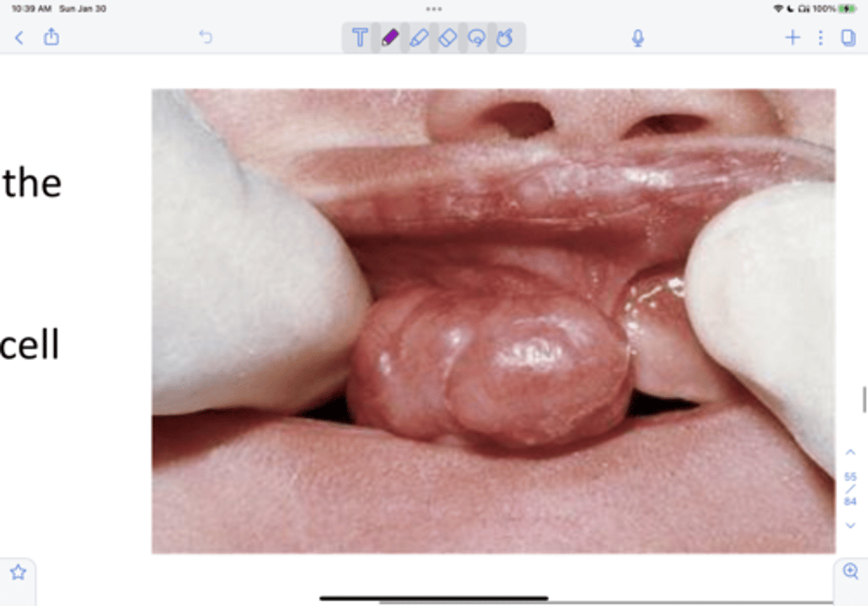Tap the plus icon to add media
Viewport: 868px width, 606px height.
pyautogui.click(x=793, y=38)
